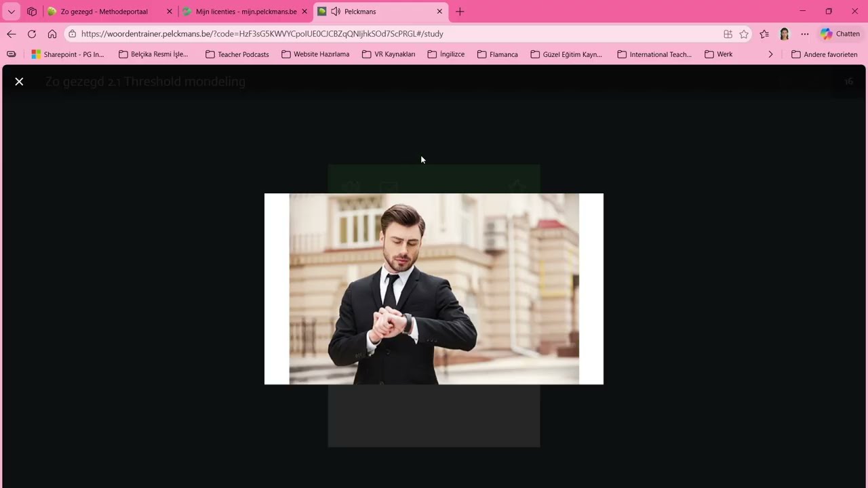This screenshot has height=488, width=868.
Task: Open the Andere favorieten folder
Action: click(x=825, y=54)
